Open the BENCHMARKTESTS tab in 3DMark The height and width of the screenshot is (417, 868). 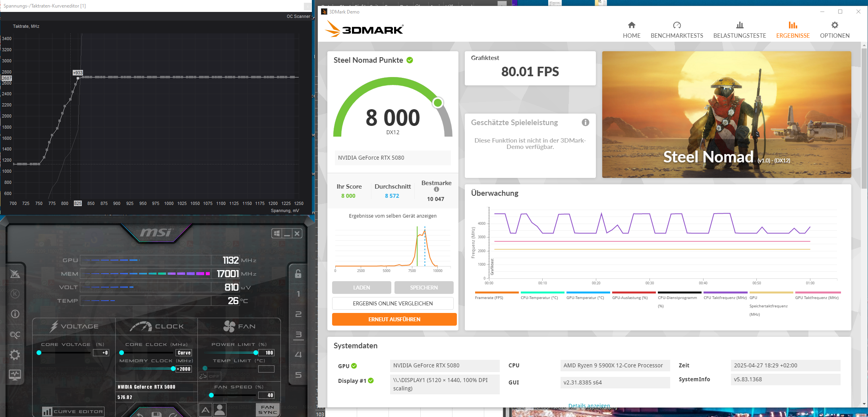pyautogui.click(x=677, y=30)
